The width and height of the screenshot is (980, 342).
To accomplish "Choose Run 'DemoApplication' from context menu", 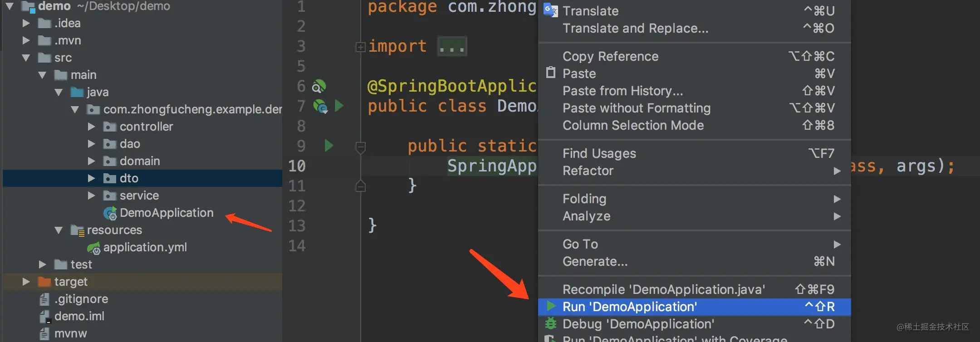I will 694,307.
